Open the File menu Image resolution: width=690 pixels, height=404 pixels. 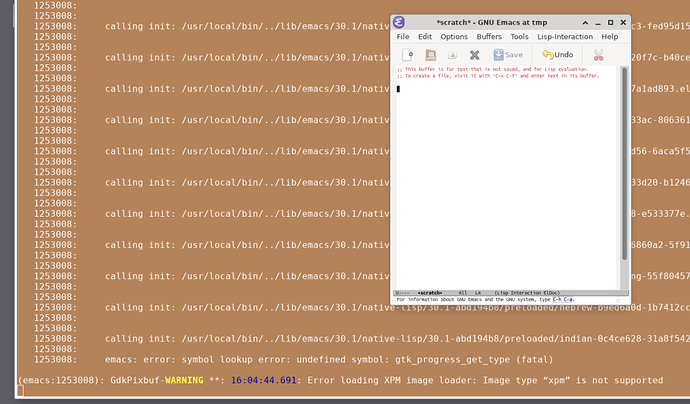click(403, 37)
